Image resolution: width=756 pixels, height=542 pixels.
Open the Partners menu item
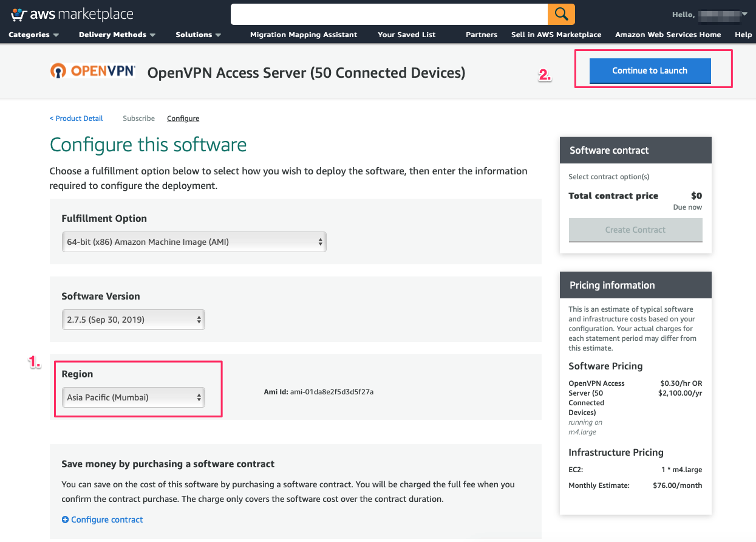pyautogui.click(x=482, y=35)
